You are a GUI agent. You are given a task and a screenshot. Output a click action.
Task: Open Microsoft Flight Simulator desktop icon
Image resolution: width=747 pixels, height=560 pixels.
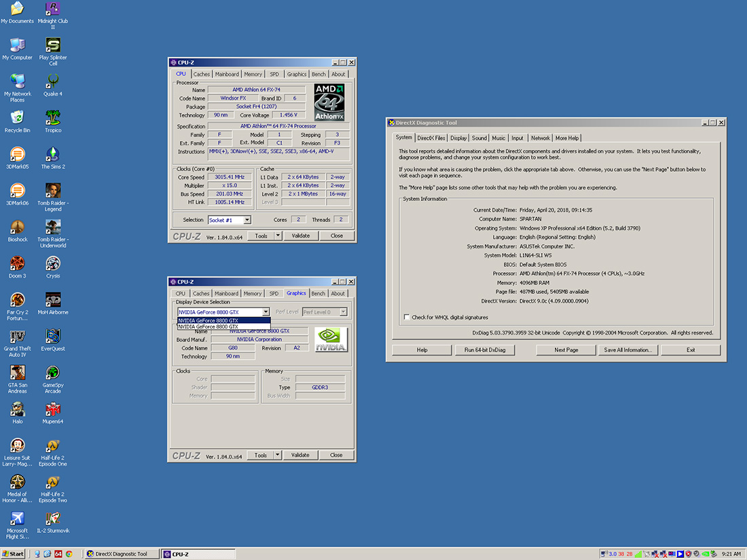click(18, 525)
